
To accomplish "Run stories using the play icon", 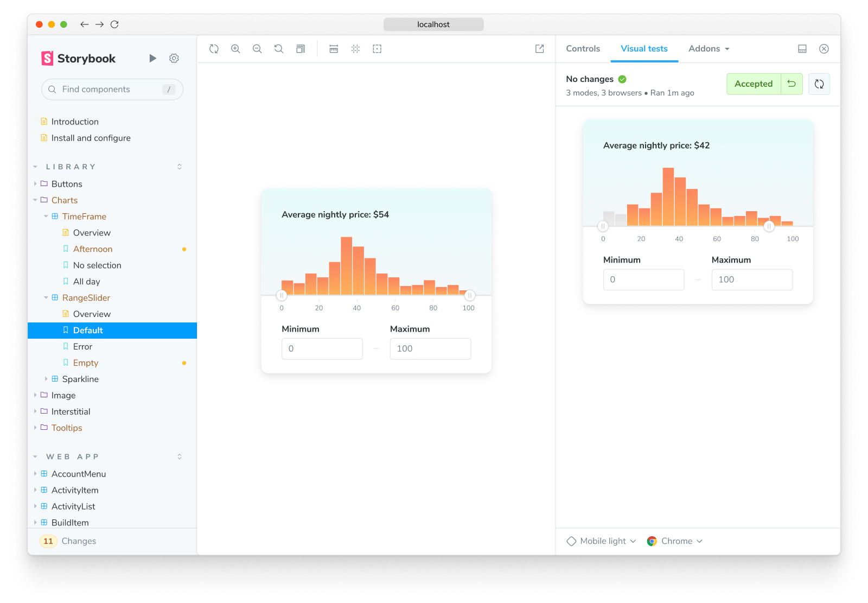I will pyautogui.click(x=152, y=58).
